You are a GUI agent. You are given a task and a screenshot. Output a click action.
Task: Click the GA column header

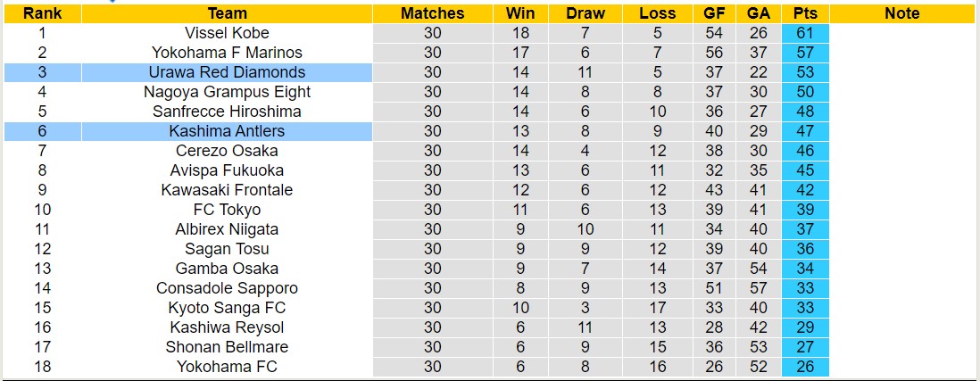coord(758,13)
